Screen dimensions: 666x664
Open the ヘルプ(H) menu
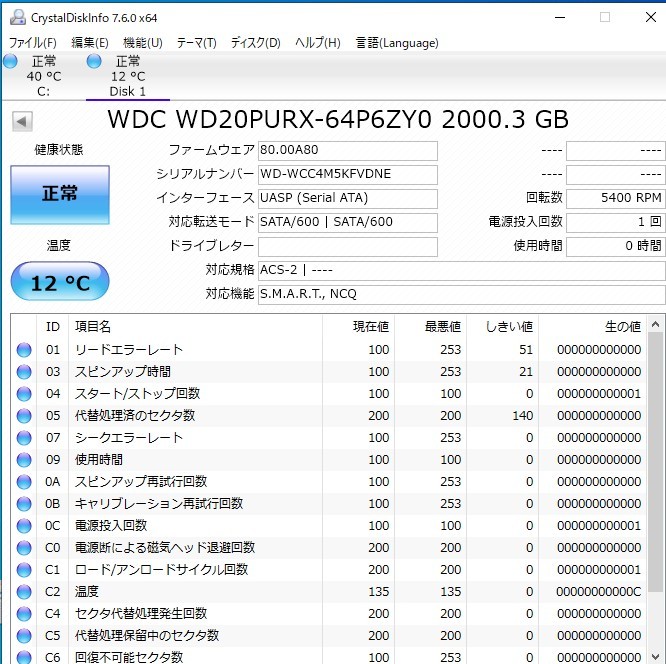318,43
